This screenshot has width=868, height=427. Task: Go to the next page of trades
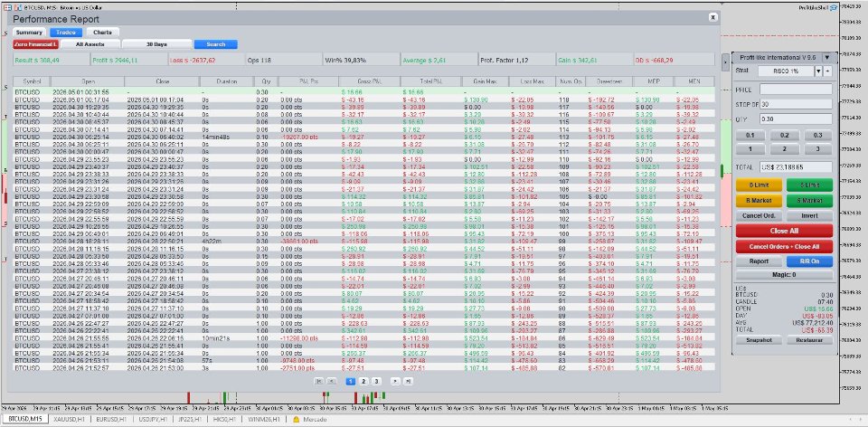point(395,381)
